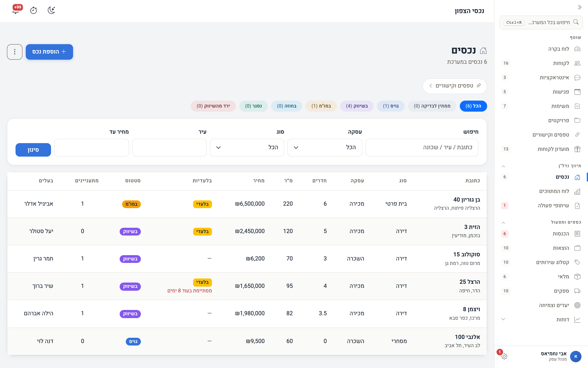Open פרויקטים folder in sidebar

(x=541, y=120)
